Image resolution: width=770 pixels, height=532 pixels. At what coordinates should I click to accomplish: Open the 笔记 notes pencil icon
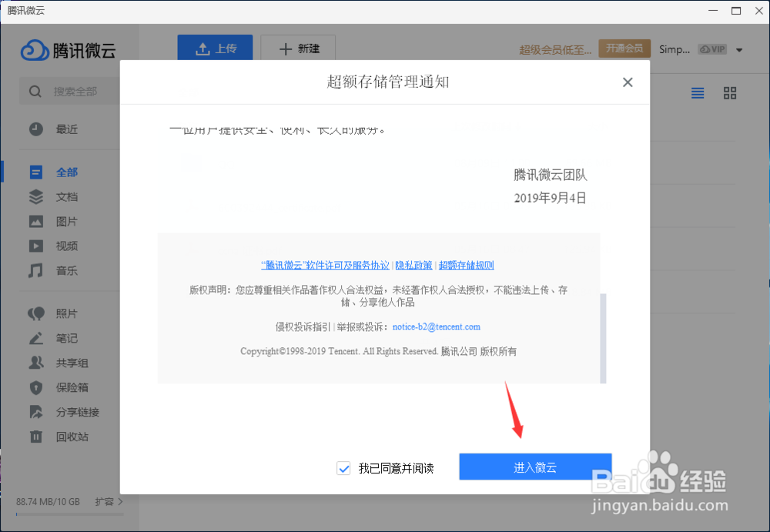pos(36,339)
